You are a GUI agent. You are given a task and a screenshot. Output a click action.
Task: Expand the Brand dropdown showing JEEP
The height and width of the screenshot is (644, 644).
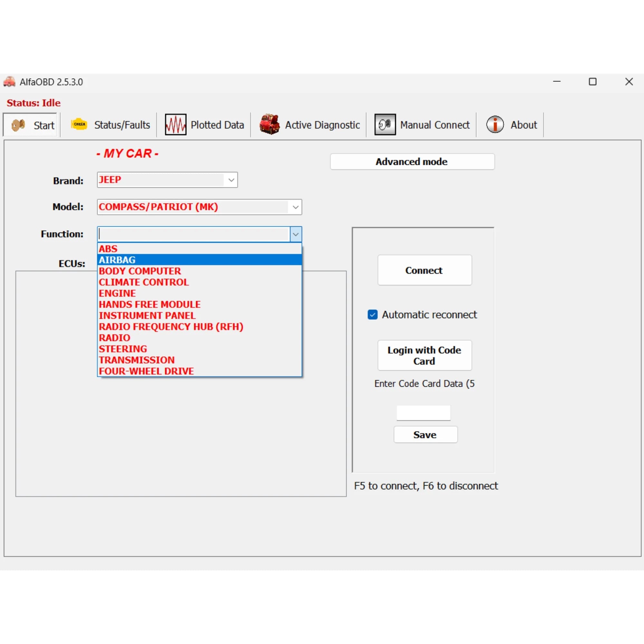(x=231, y=180)
